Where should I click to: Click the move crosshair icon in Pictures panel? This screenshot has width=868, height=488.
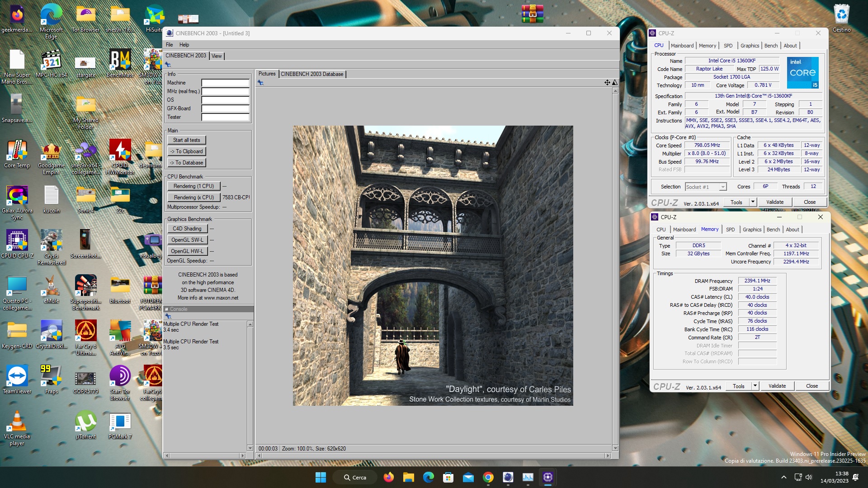tap(607, 82)
